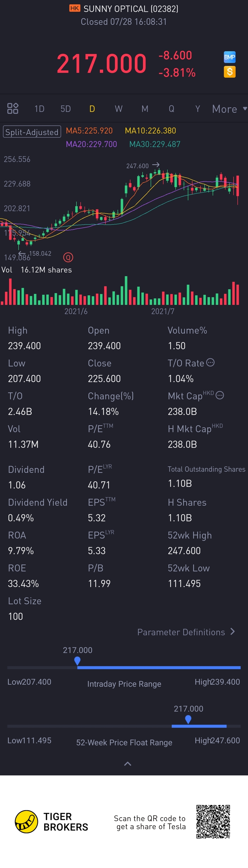Image resolution: width=248 pixels, height=868 pixels.
Task: Tap the blue BMP badge icon
Action: [x=229, y=57]
